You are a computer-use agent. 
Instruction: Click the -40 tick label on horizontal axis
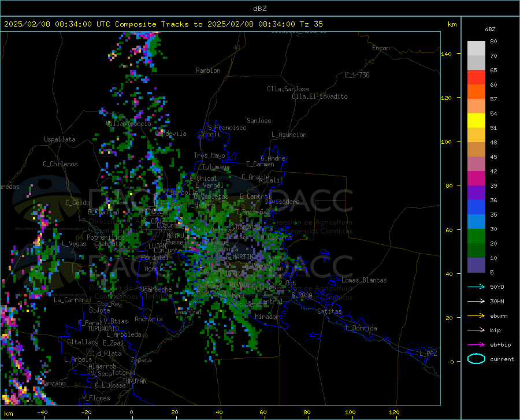(x=42, y=412)
